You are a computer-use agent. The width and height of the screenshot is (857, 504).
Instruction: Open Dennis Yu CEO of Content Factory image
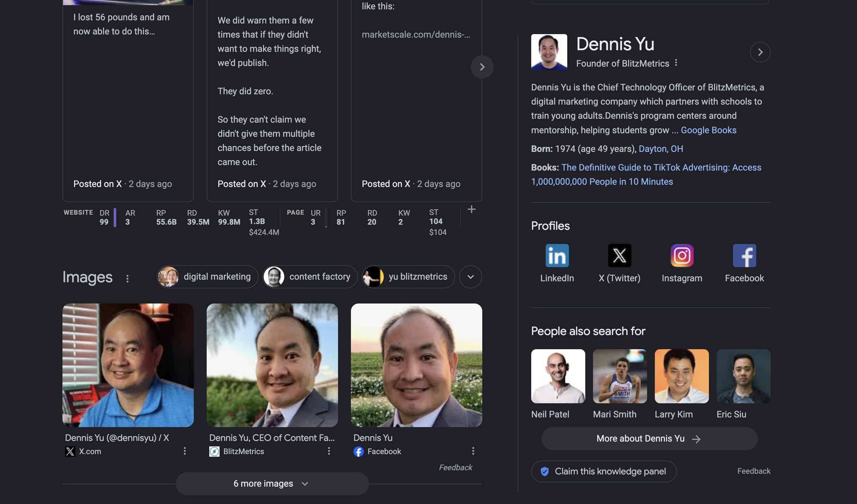[x=272, y=365]
